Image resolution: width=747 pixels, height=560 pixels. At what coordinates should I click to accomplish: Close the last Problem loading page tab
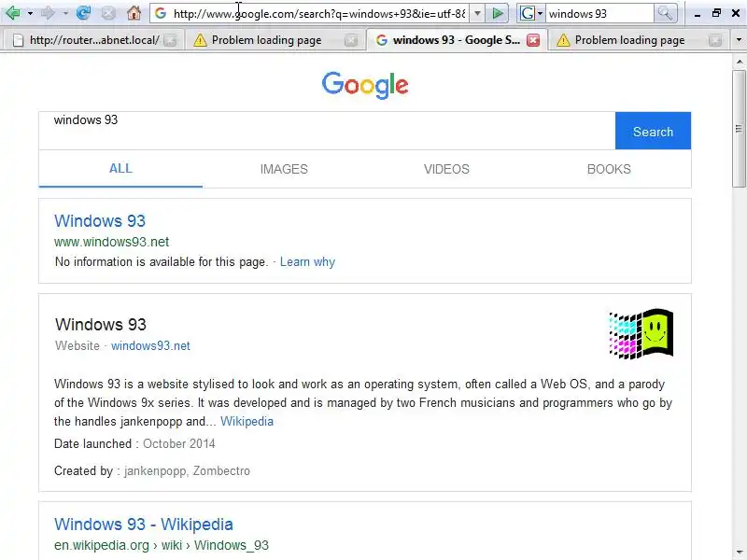(714, 40)
